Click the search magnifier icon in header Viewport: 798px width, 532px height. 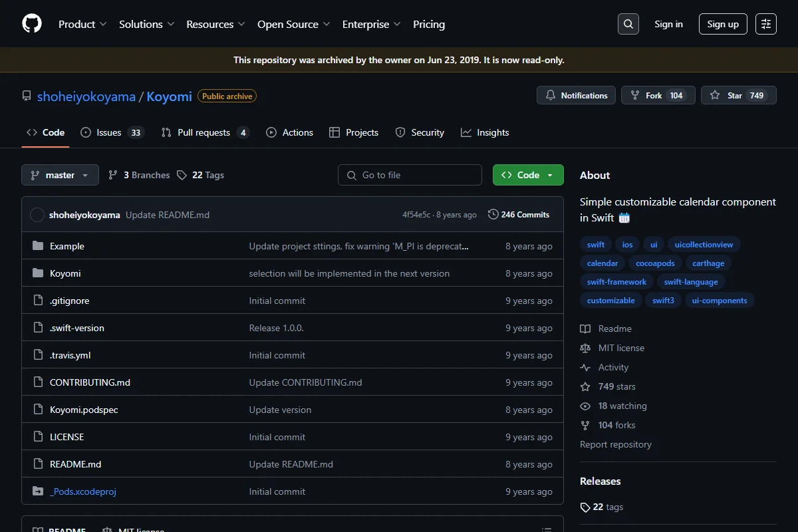pos(628,24)
